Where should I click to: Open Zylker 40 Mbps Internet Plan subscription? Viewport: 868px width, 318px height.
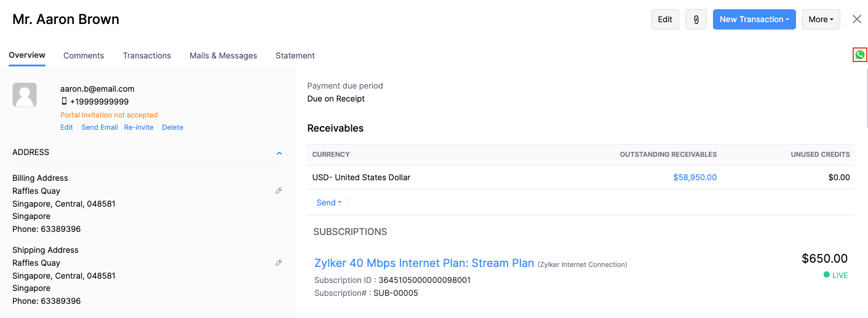point(424,263)
